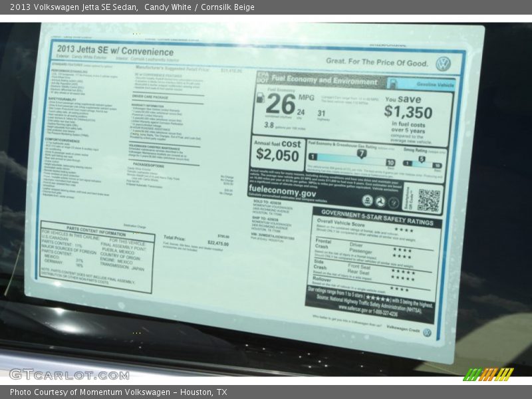Click the '31' highway MPG value
This screenshot has width=532, height=399.
pyautogui.click(x=321, y=113)
